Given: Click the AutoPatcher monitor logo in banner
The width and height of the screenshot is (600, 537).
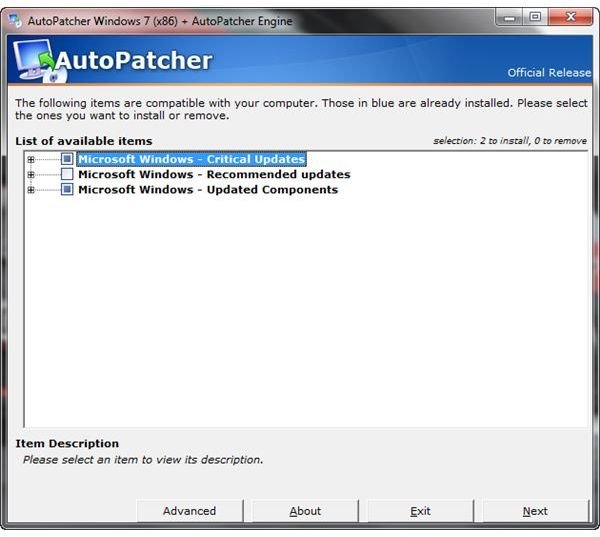Looking at the screenshot, I should [38, 61].
